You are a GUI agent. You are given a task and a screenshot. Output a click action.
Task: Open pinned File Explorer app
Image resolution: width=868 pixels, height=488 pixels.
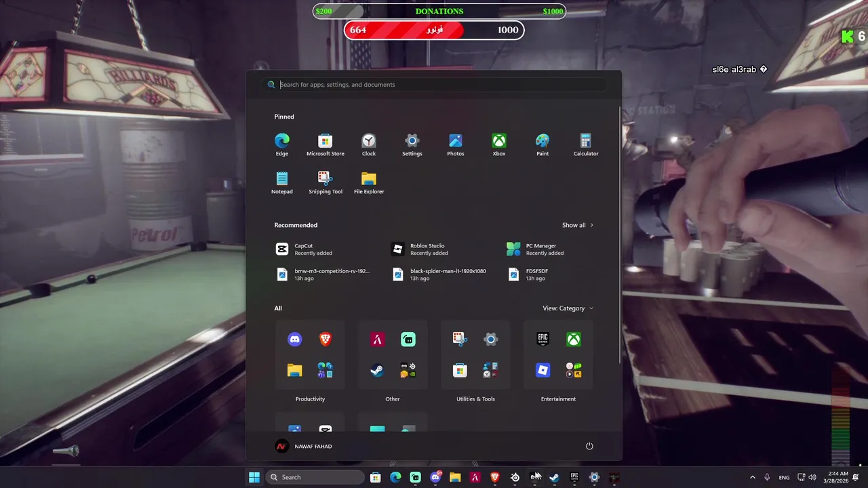(x=369, y=183)
